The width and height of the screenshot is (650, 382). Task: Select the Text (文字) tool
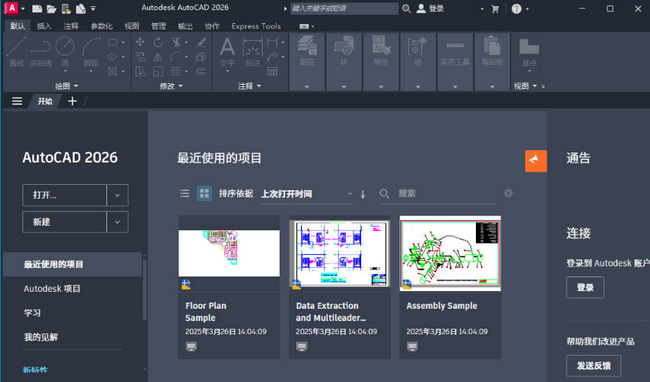click(227, 53)
